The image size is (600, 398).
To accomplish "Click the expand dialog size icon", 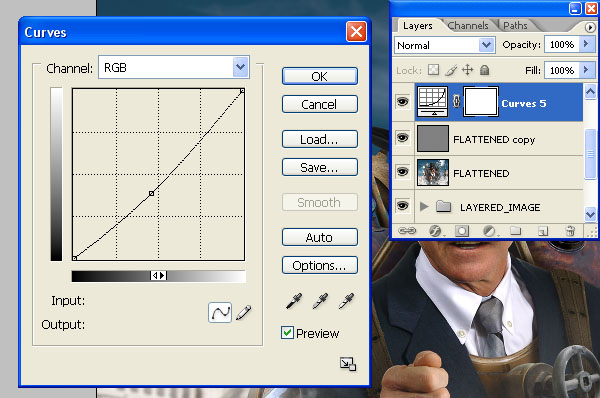I will 348,364.
